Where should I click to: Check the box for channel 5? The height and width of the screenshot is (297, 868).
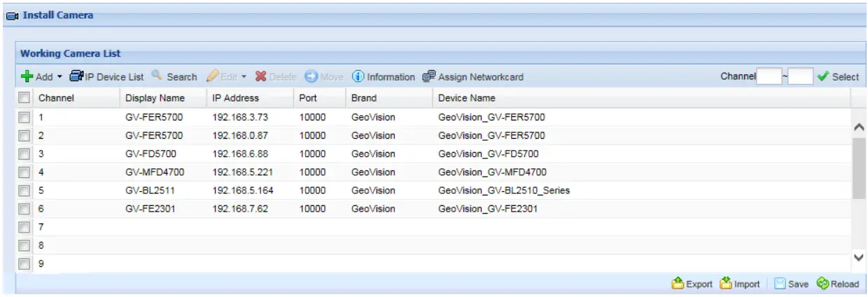tap(24, 190)
